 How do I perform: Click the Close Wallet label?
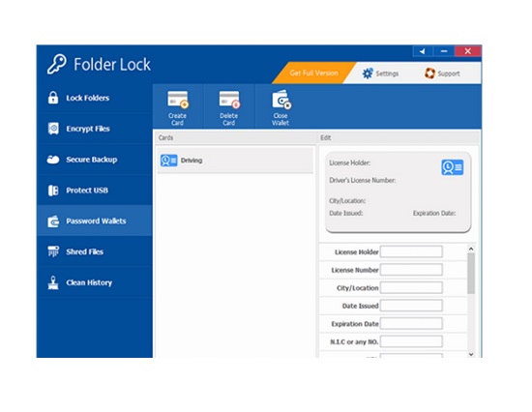(281, 119)
